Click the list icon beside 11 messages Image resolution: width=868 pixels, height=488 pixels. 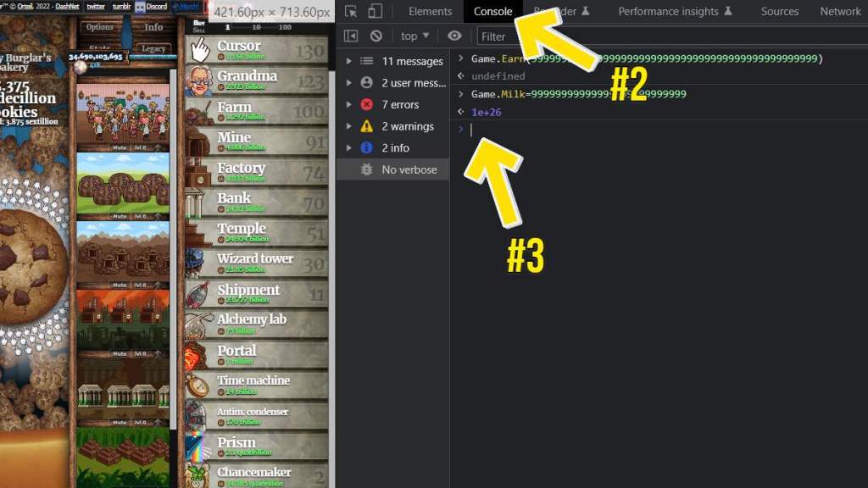[x=366, y=61]
